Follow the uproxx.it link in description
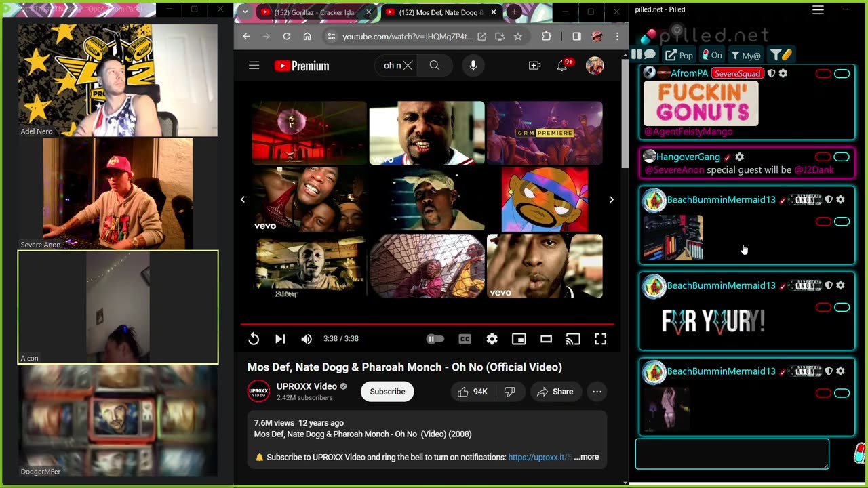 pos(540,457)
